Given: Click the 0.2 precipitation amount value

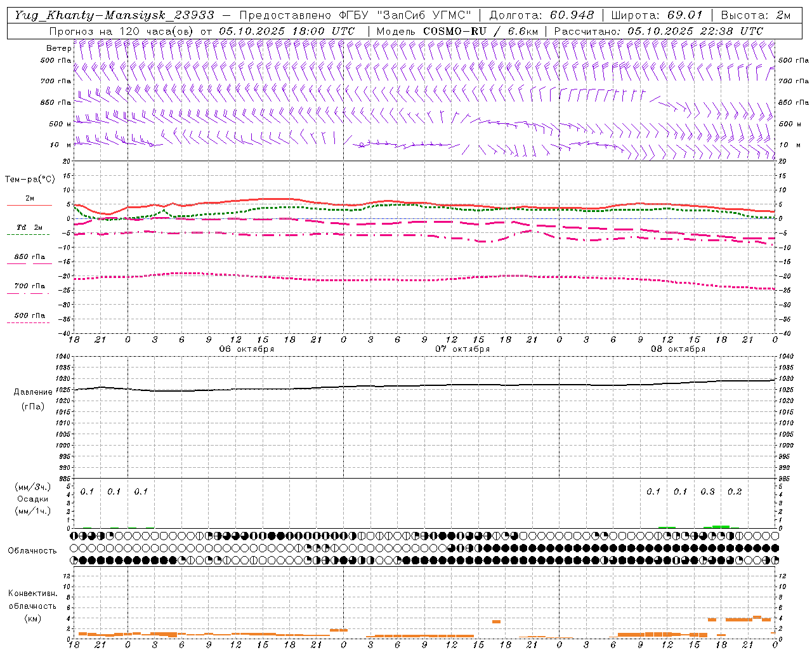Looking at the screenshot, I should [x=735, y=492].
